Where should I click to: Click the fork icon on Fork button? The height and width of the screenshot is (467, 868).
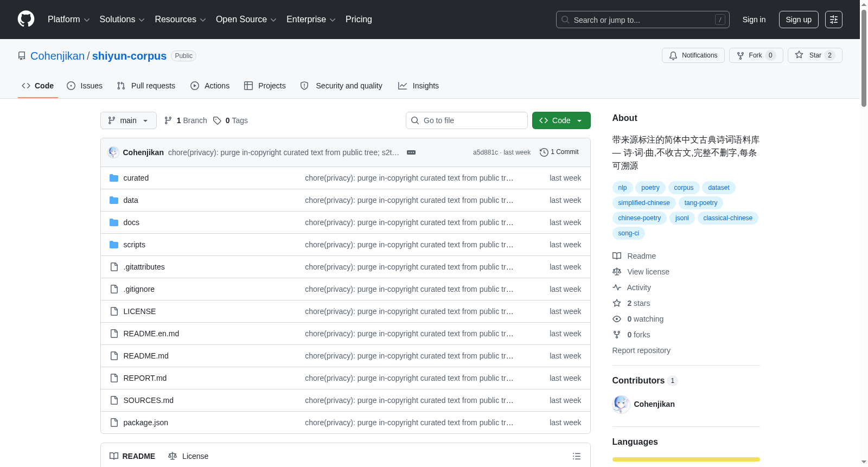(x=741, y=55)
